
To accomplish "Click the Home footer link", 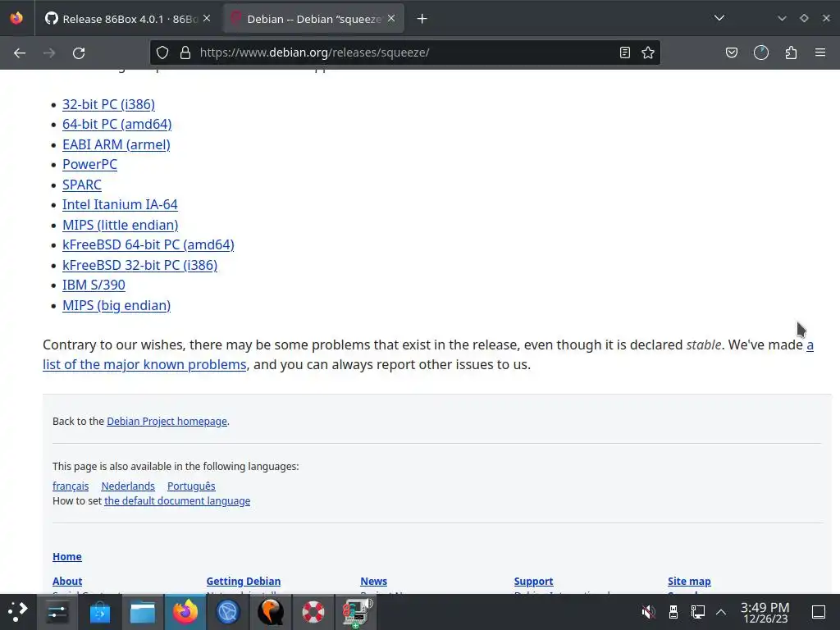I will point(67,557).
